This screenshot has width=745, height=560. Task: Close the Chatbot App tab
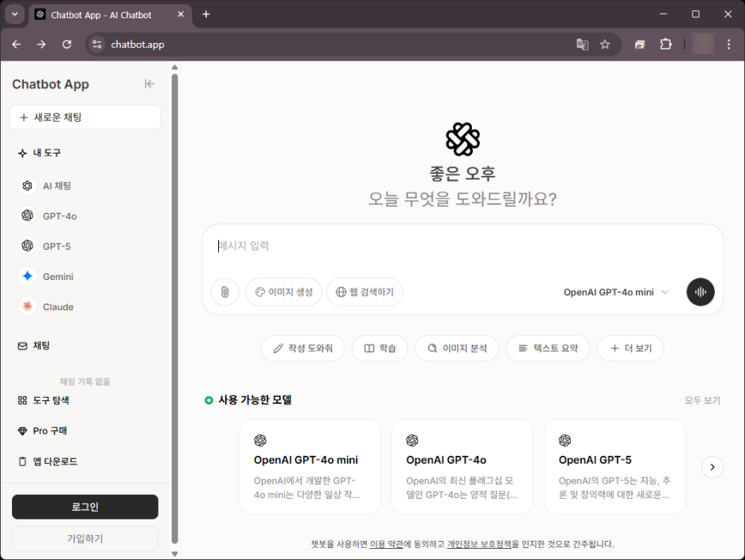[181, 14]
